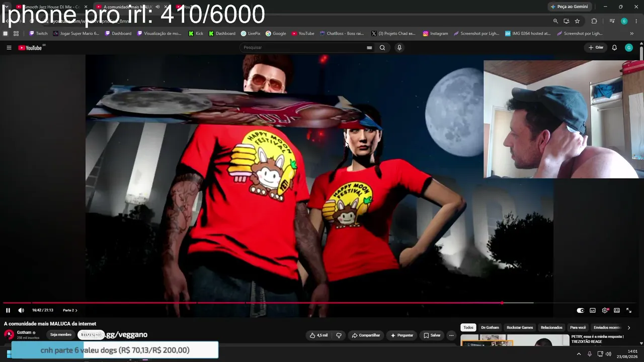Mute the video player volume
The height and width of the screenshot is (362, 644).
pos(21,310)
